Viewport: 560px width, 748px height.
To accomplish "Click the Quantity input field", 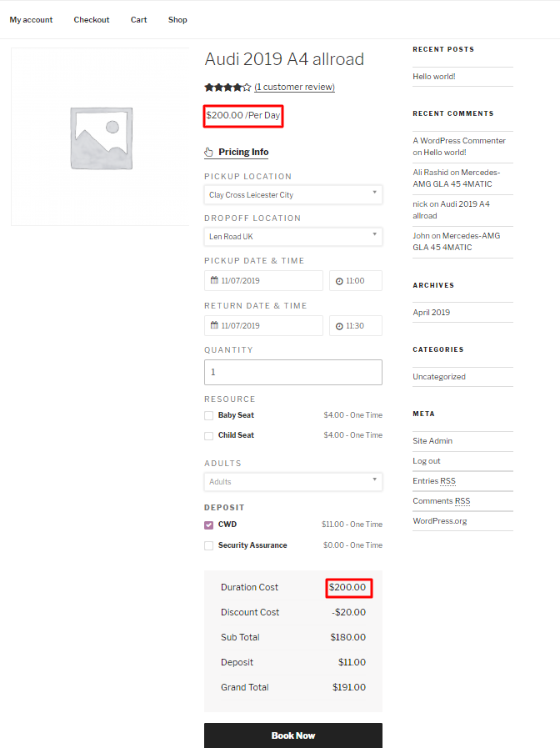I will click(x=293, y=372).
